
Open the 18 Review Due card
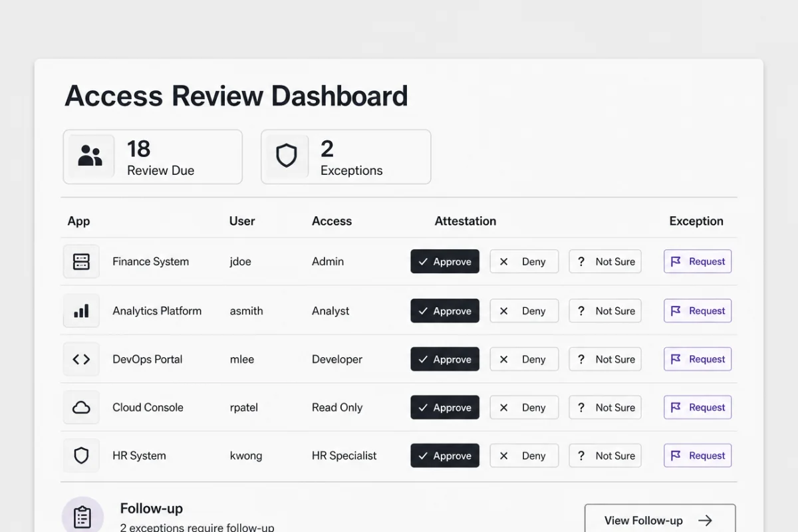tap(153, 157)
